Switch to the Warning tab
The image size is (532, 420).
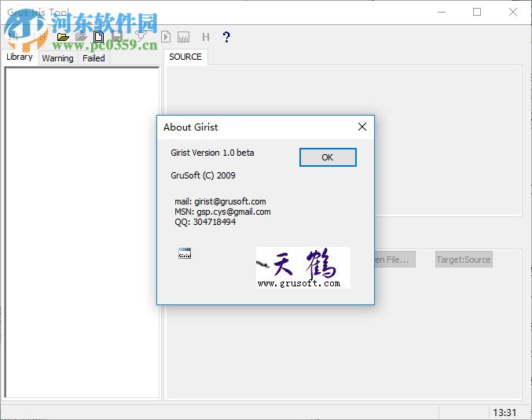click(57, 58)
